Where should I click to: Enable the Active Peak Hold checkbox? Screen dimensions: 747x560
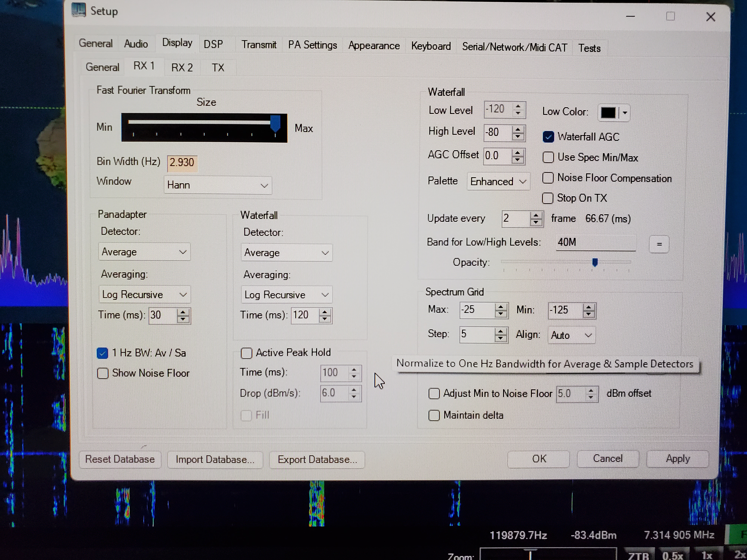point(246,353)
